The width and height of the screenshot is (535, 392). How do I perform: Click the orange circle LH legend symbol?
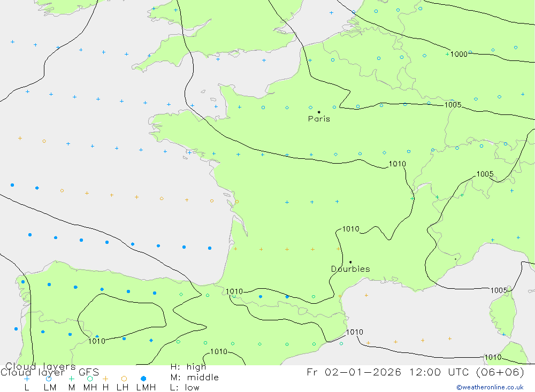click(124, 379)
